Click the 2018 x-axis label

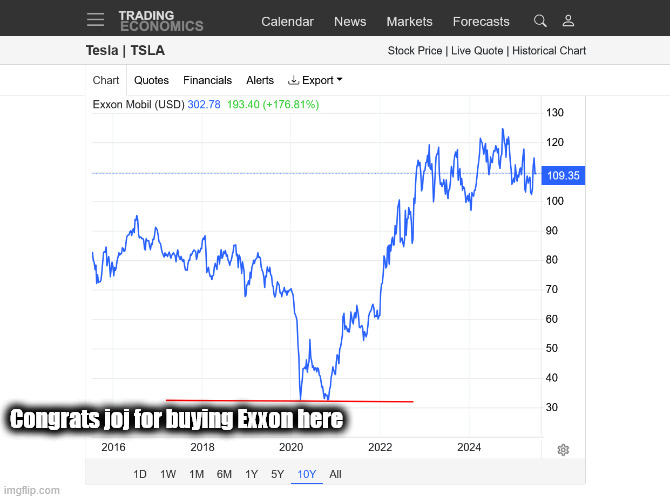[x=202, y=447]
